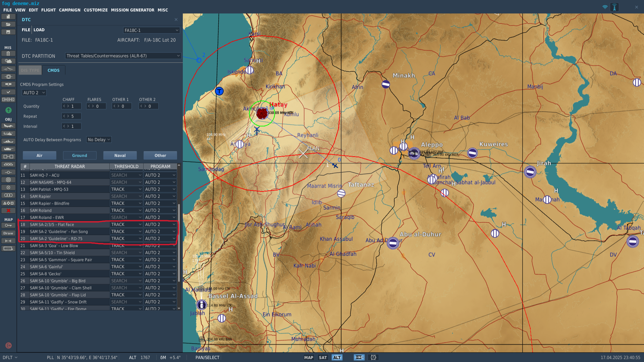Select the ground vehicle placement tool
This screenshot has width=644, height=362.
click(x=8, y=149)
